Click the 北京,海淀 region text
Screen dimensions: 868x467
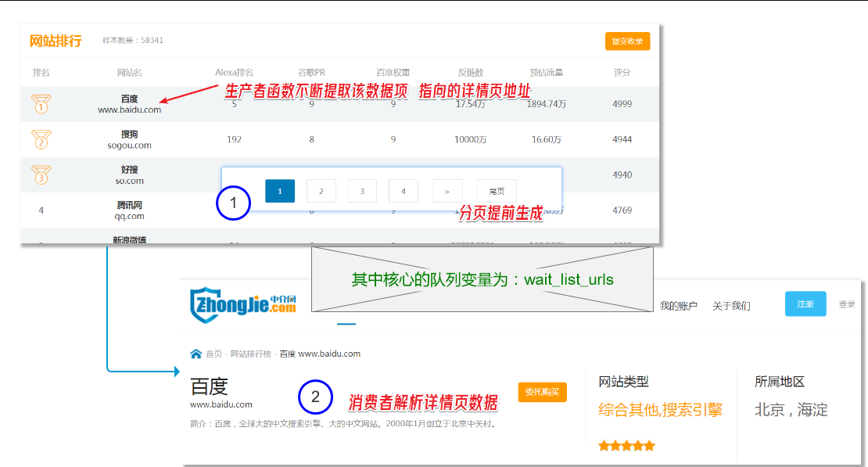point(791,410)
